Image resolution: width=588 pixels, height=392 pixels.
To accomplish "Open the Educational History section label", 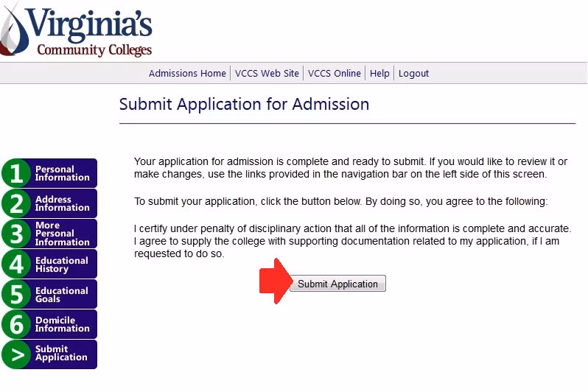I will (62, 265).
